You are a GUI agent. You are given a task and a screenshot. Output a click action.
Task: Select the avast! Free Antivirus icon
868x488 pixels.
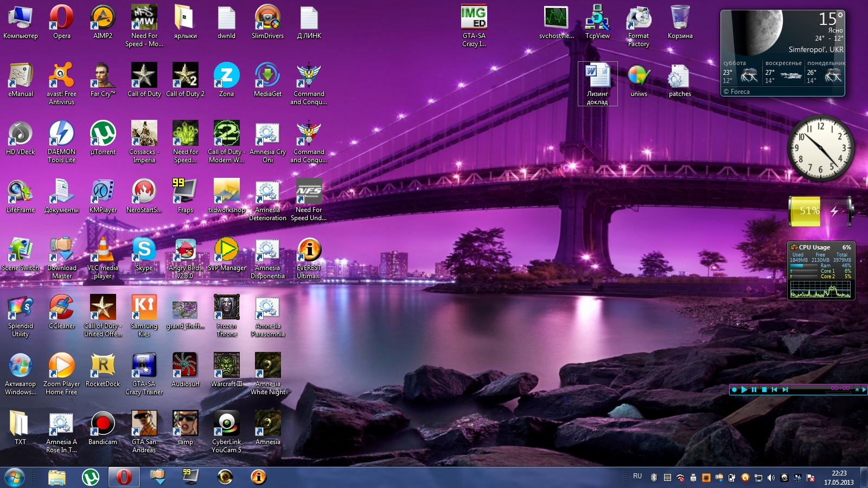click(61, 84)
